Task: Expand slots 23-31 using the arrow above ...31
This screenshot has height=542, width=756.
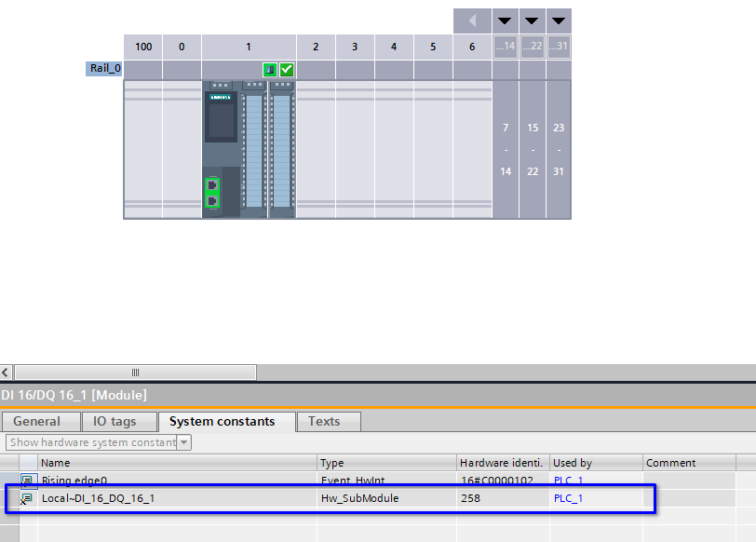Action: click(559, 20)
